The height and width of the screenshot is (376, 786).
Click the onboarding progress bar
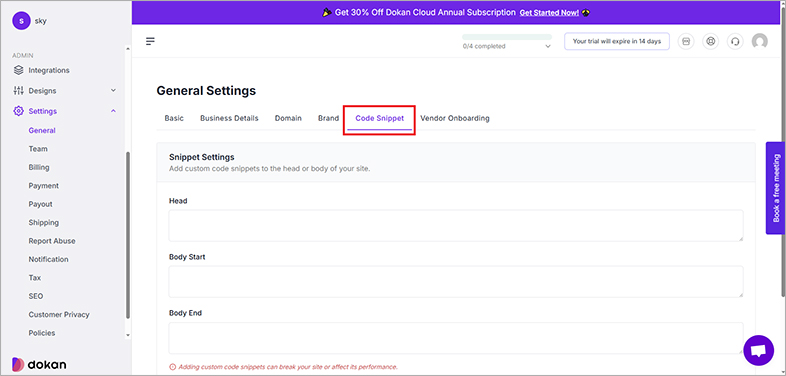[507, 37]
